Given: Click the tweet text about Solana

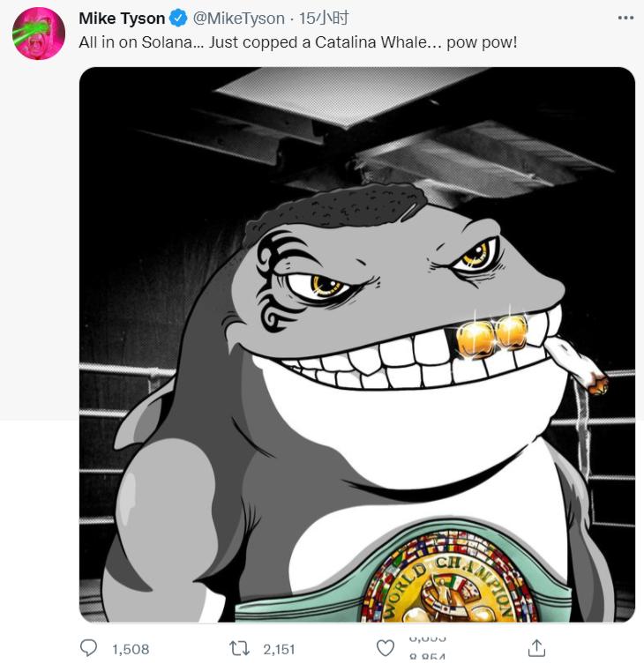Looking at the screenshot, I should tap(298, 42).
